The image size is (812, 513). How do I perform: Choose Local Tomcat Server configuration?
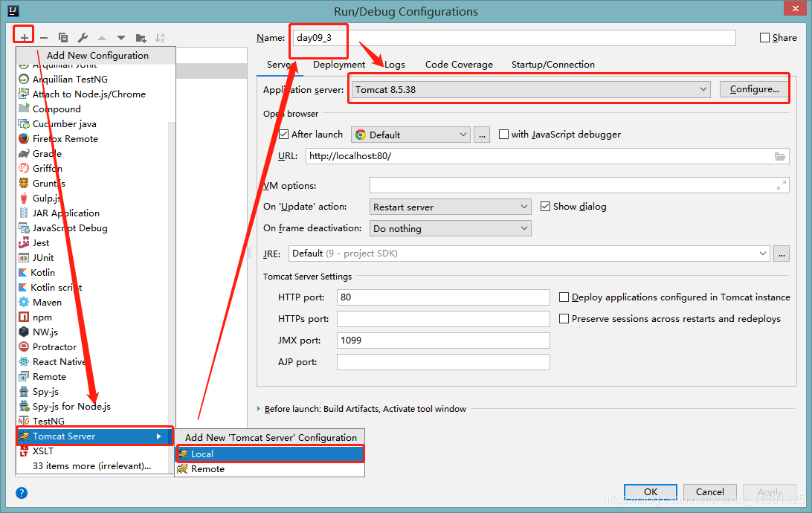(271, 454)
